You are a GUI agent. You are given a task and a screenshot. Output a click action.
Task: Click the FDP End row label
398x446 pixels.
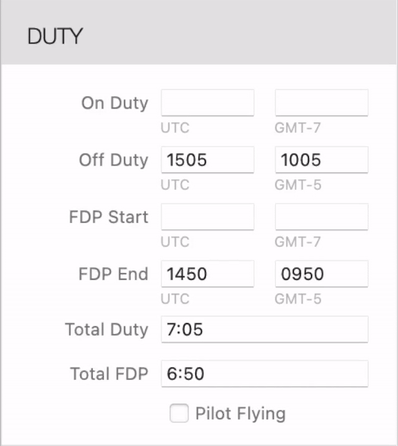tap(113, 274)
